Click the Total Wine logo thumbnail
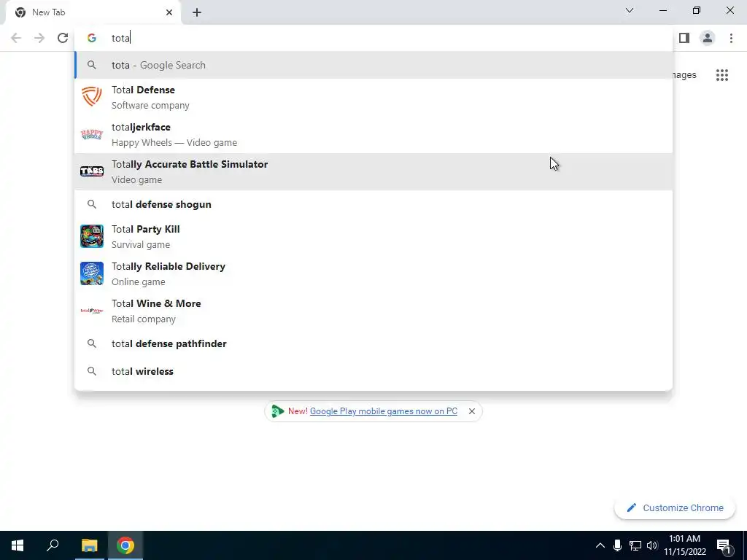This screenshot has width=747, height=560. point(92,311)
